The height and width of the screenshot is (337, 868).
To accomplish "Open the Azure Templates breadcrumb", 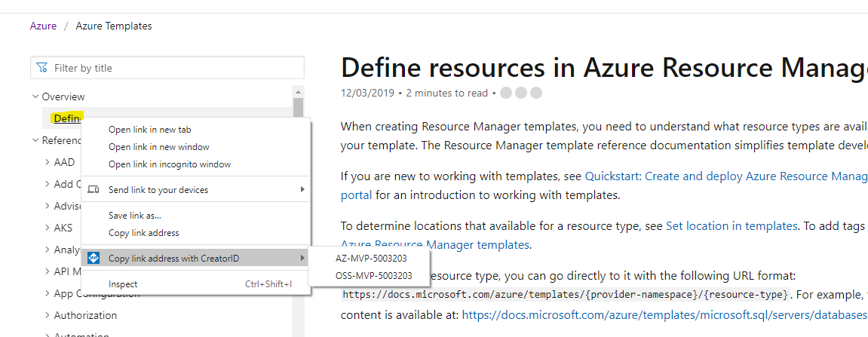I will pyautogui.click(x=113, y=26).
